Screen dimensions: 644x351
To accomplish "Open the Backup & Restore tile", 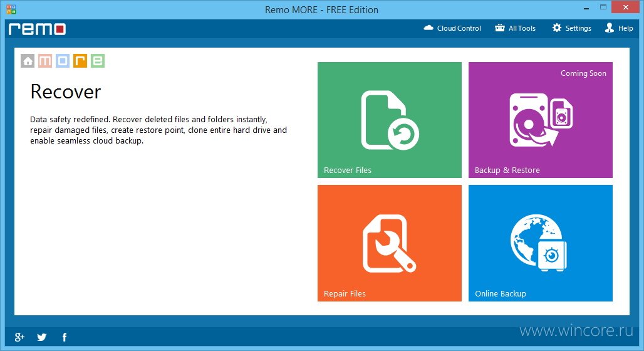I will click(541, 120).
